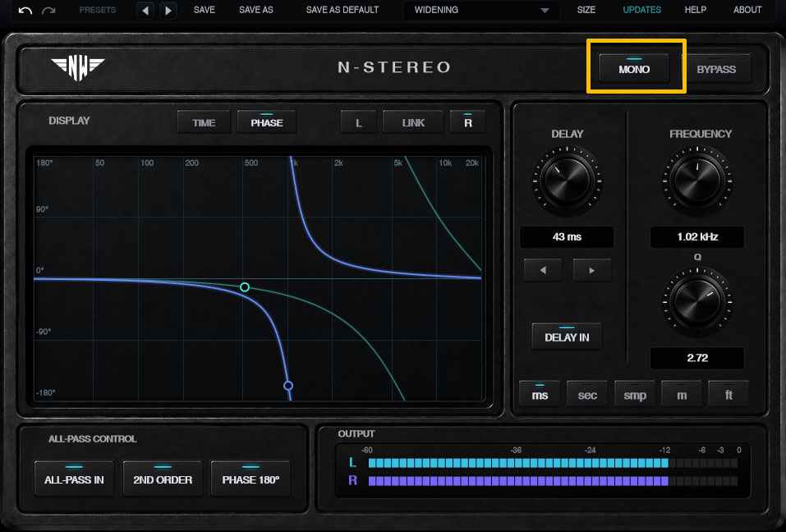Click the OUTPUT section label
The width and height of the screenshot is (786, 532).
click(356, 433)
